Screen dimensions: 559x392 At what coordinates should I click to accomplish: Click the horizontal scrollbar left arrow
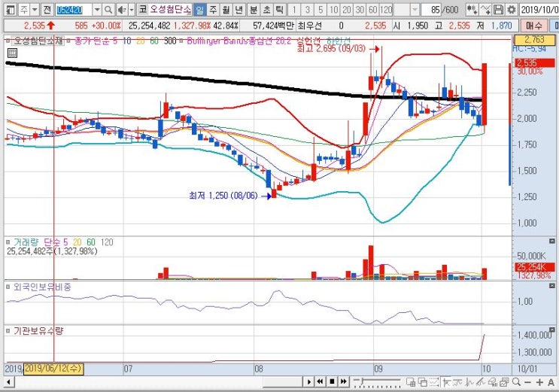(8, 382)
